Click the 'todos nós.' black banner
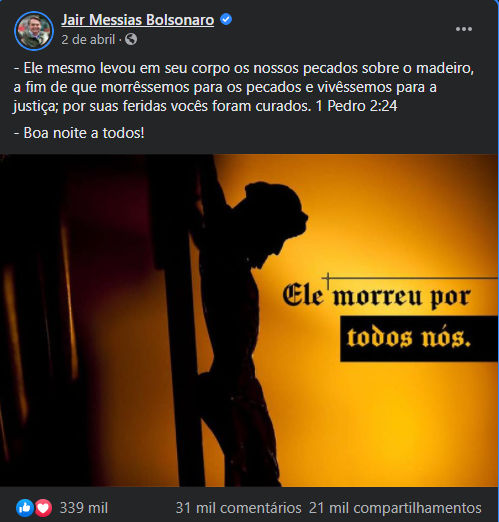 (x=419, y=339)
